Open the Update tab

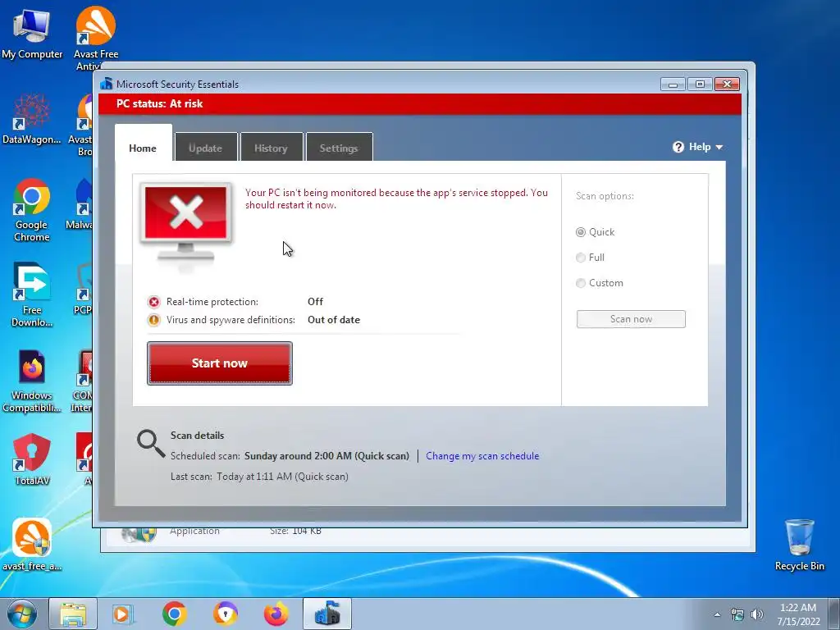tap(206, 148)
